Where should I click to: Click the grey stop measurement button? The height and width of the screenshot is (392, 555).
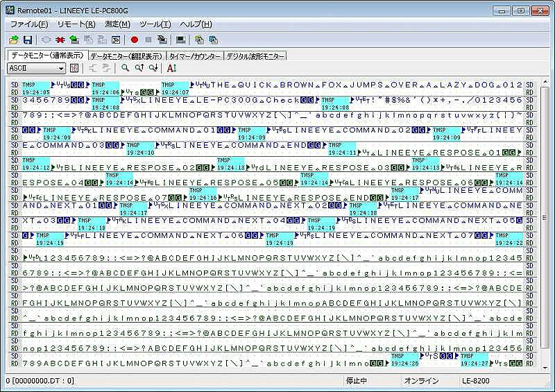(x=148, y=40)
